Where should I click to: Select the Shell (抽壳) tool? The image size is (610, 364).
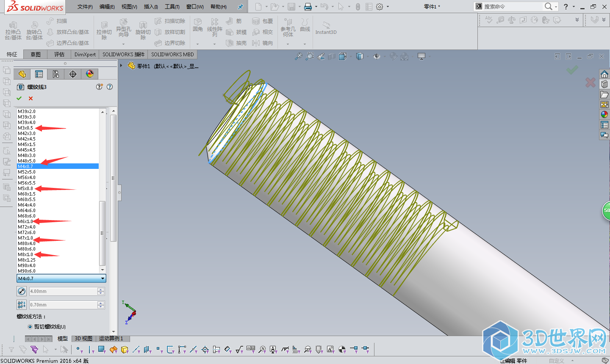click(x=236, y=43)
